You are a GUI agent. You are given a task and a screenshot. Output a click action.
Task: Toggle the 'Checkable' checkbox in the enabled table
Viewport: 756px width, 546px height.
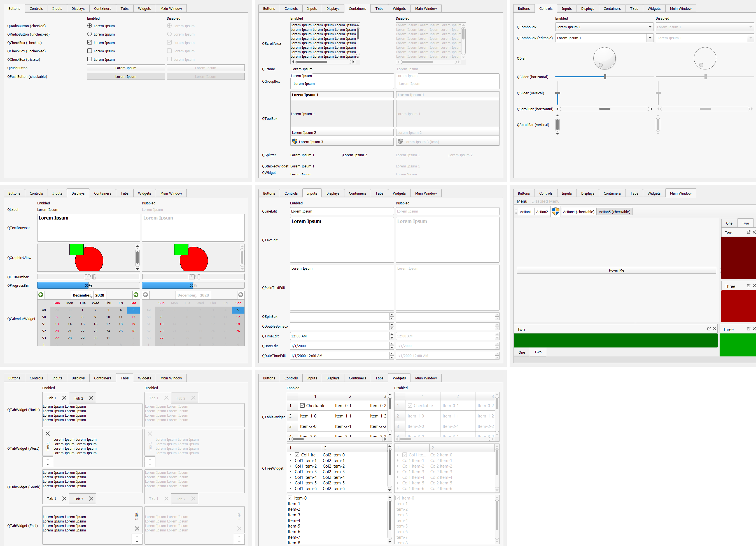coord(302,406)
